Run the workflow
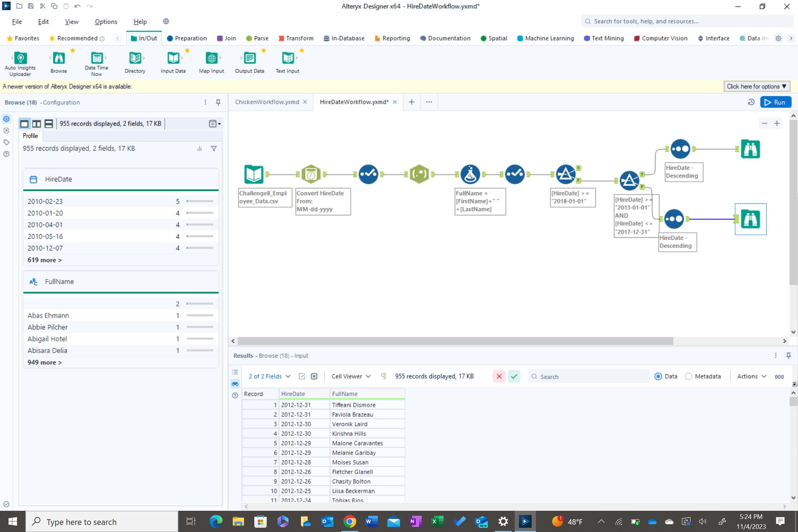The width and height of the screenshot is (798, 532). tap(775, 102)
